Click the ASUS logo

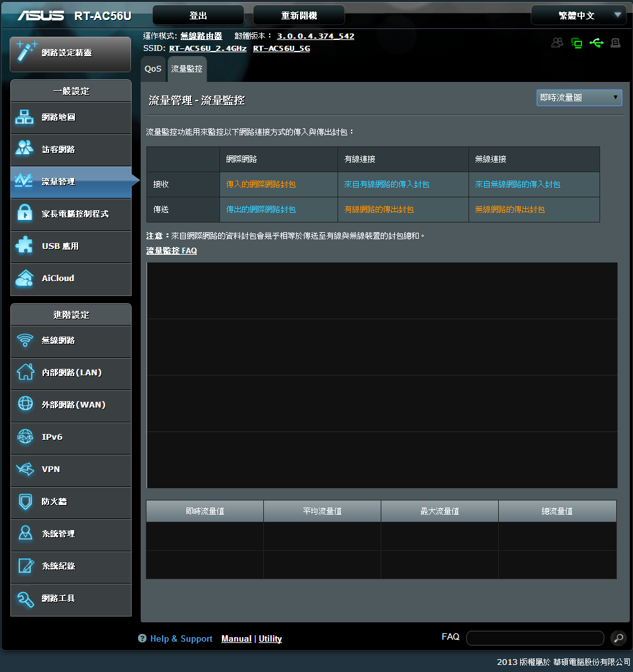click(x=41, y=16)
